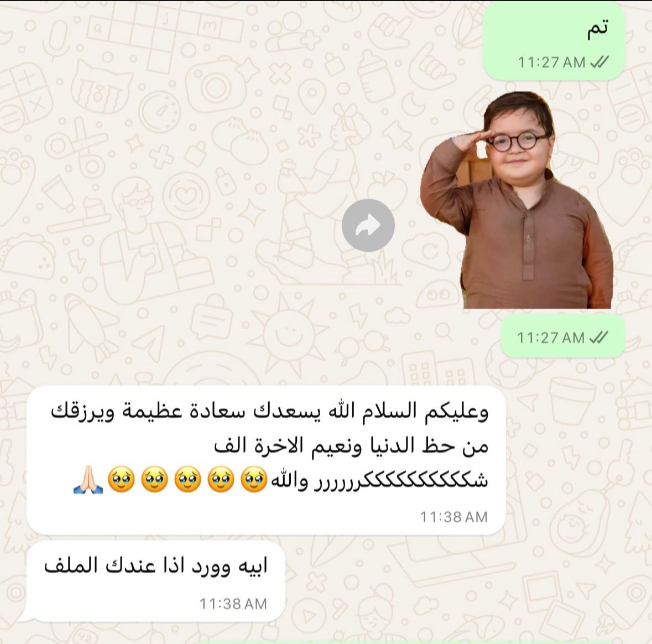Click the 11:27 AM time on the تم message
This screenshot has width=652, height=644.
pos(551,63)
